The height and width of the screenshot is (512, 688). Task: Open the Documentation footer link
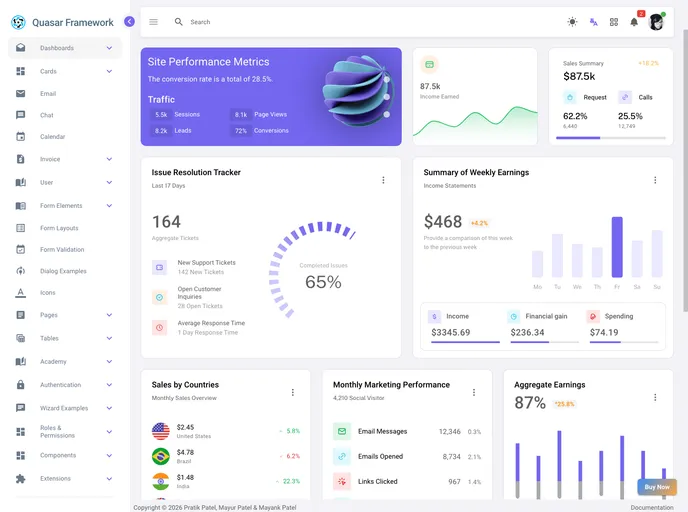tap(651, 507)
